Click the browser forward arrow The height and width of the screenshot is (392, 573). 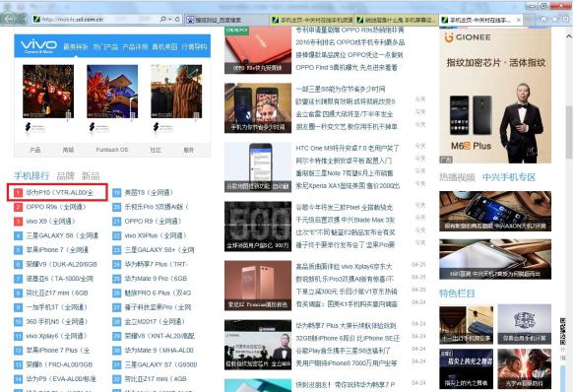click(x=23, y=19)
